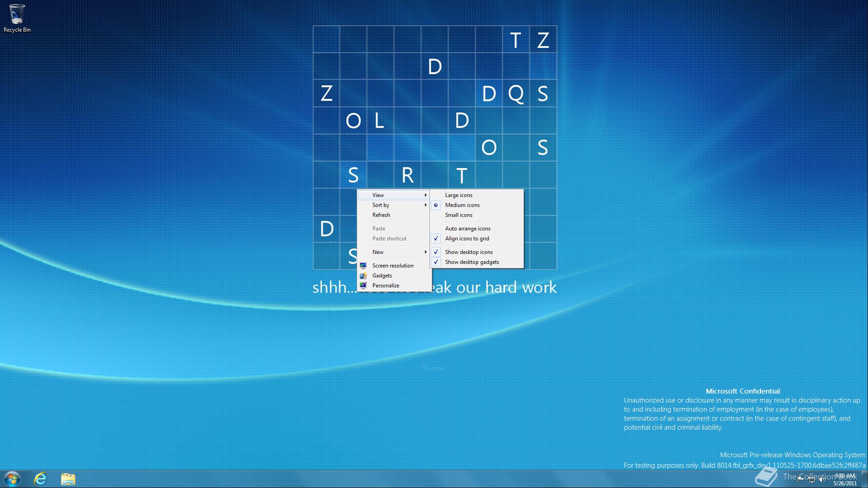
Task: Click the taskbar clock showing 5/26/2011
Action: 845,479
